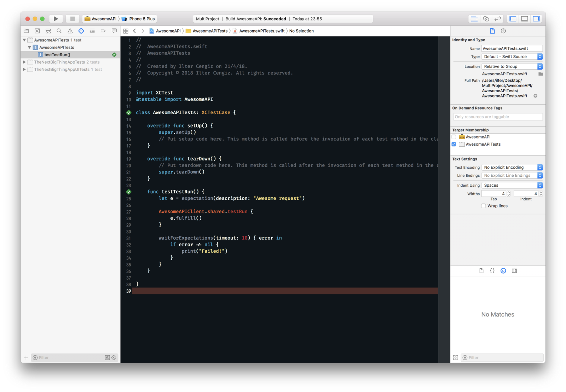
Task: Open the Breakpoint navigator
Action: pos(103,31)
